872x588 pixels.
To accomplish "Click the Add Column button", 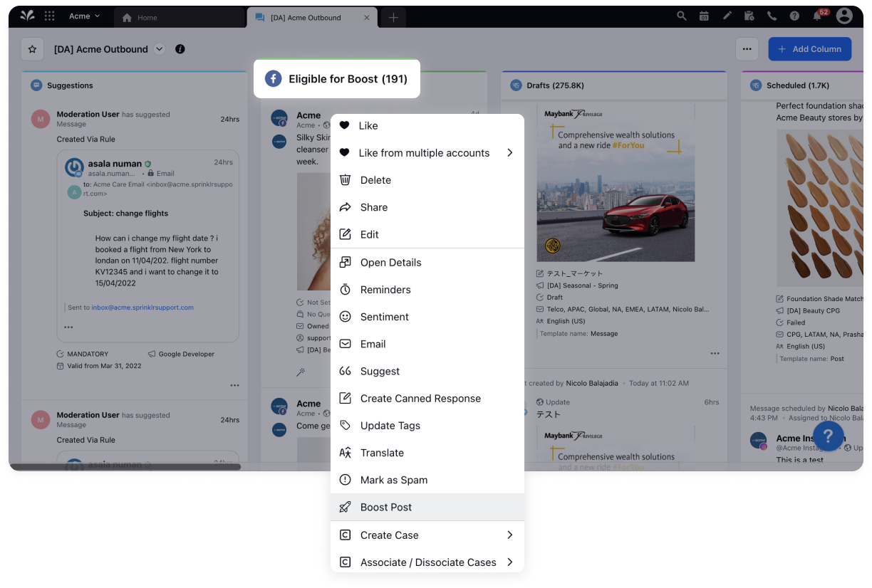I will pyautogui.click(x=810, y=49).
